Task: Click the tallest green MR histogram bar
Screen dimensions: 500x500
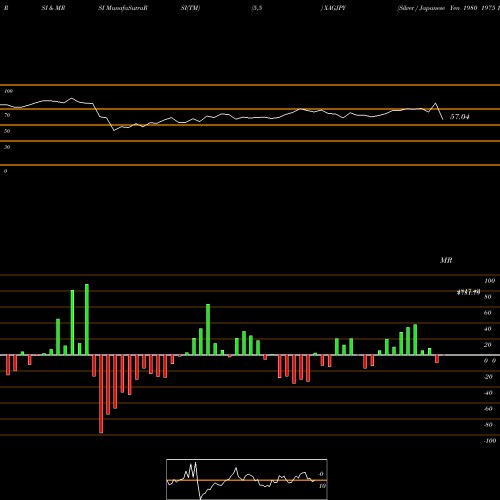Action: point(87,319)
